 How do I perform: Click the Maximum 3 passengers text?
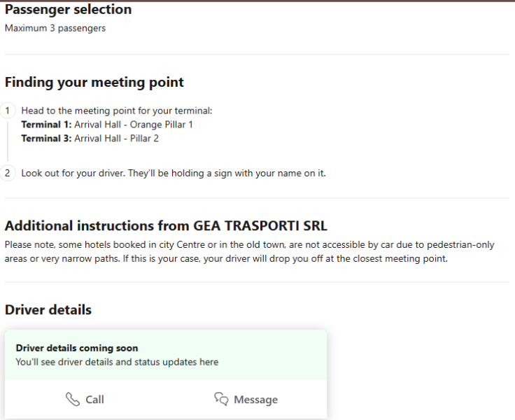click(x=55, y=28)
